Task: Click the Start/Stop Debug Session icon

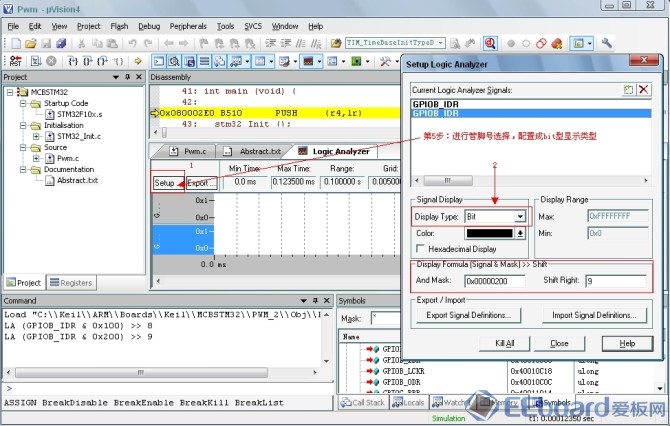Action: point(490,44)
